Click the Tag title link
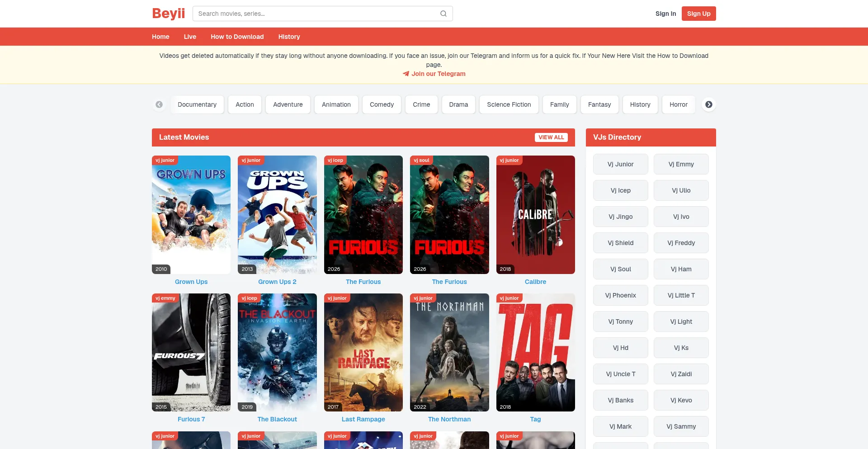The height and width of the screenshot is (449, 868). click(536, 419)
